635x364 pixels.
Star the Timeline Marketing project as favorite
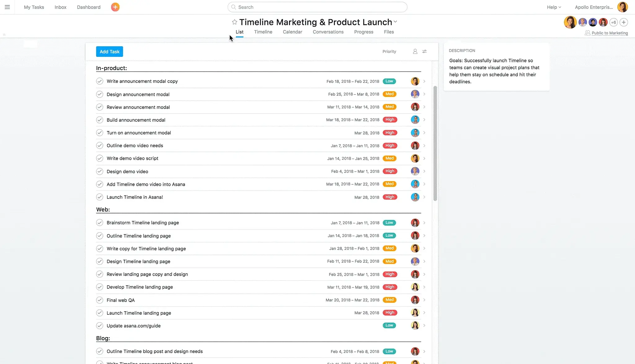pos(234,22)
